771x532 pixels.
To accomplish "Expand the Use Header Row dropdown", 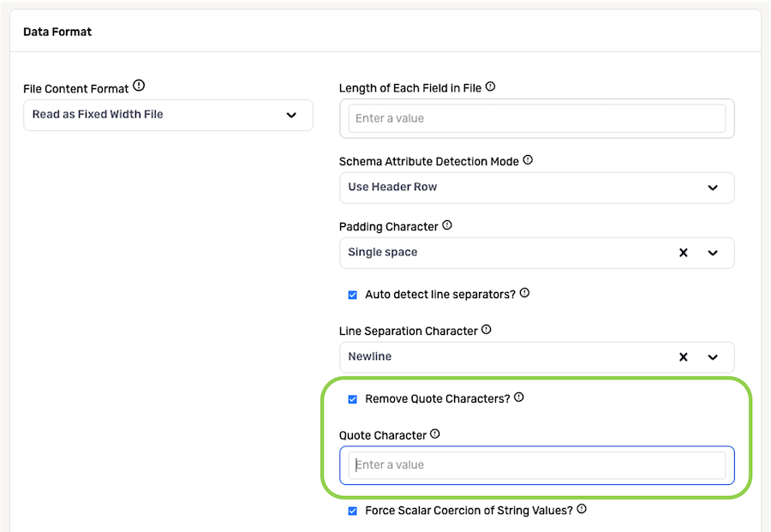I will click(x=537, y=188).
